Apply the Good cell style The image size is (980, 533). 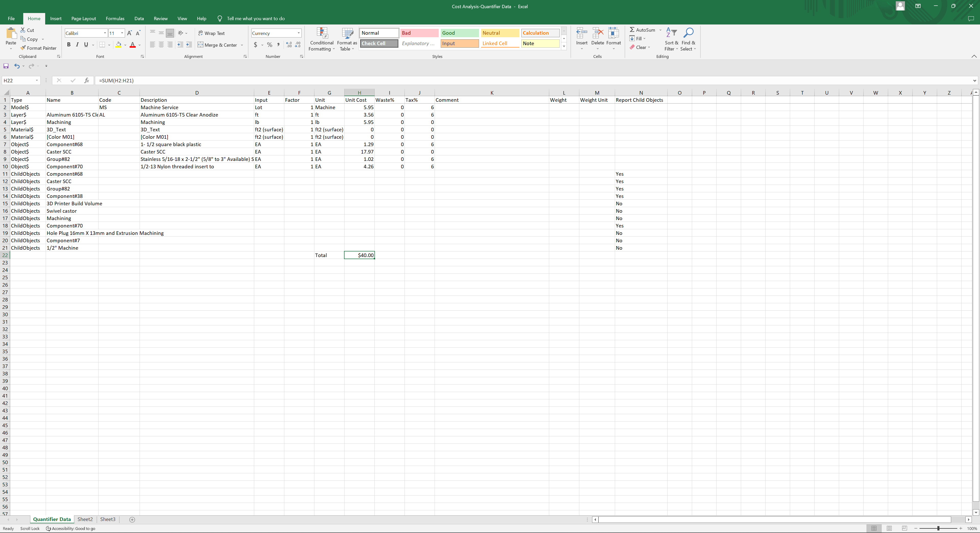coord(459,33)
